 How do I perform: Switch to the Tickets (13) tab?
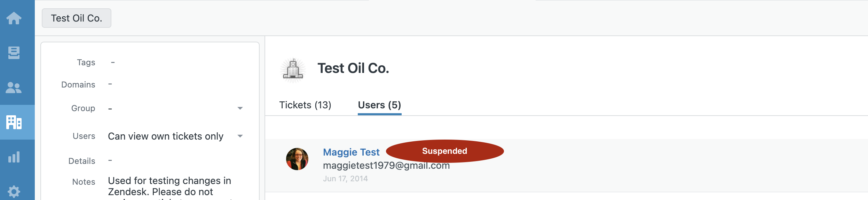click(305, 105)
